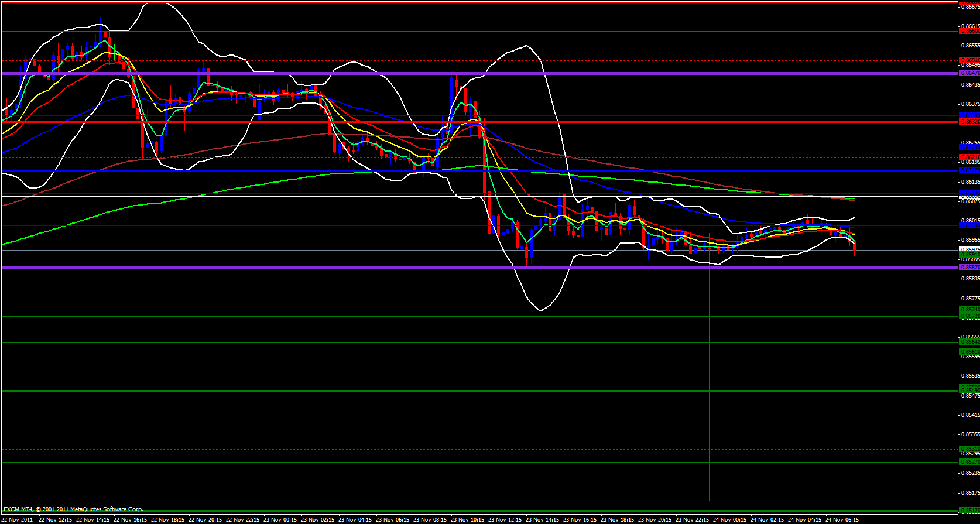Click the dashed red 0.86510 price label

[969, 60]
